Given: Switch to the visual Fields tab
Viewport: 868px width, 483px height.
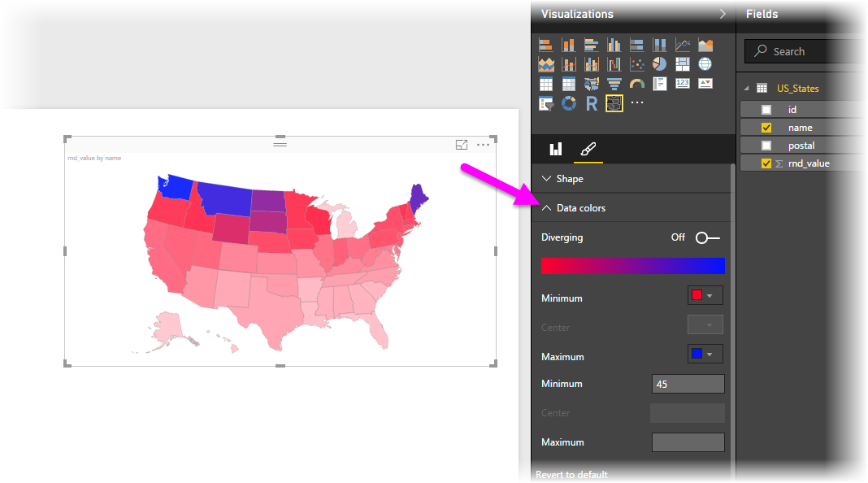Looking at the screenshot, I should pyautogui.click(x=556, y=150).
